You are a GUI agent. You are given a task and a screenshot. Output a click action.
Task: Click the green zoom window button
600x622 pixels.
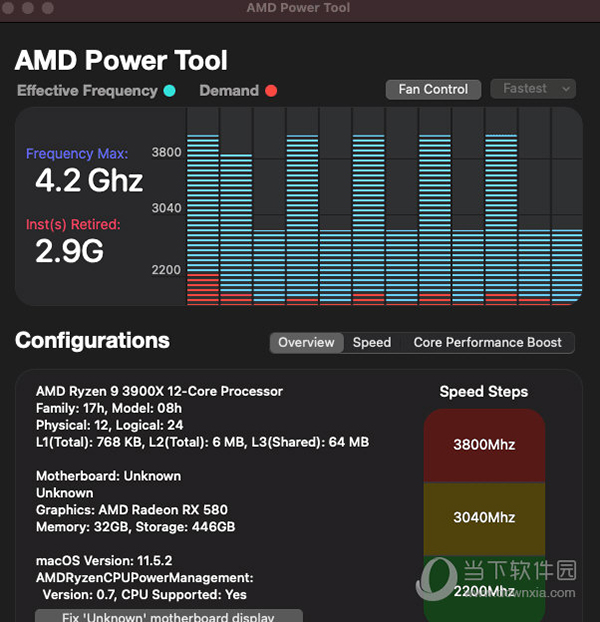pos(48,8)
